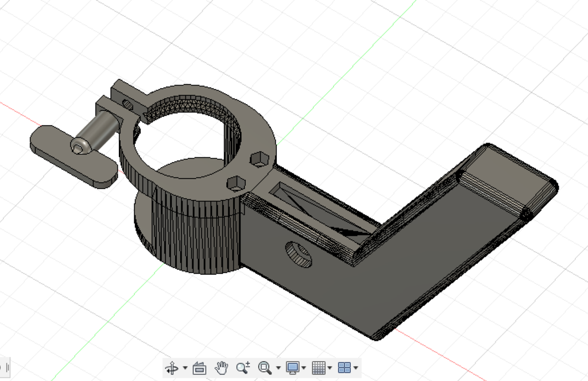Expand the Display Settings dropdown arrow
Image resolution: width=588 pixels, height=381 pixels.
(x=304, y=368)
